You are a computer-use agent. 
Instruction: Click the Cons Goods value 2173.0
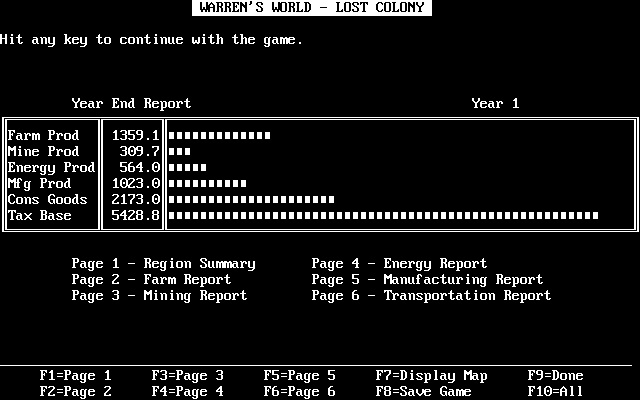(136, 200)
